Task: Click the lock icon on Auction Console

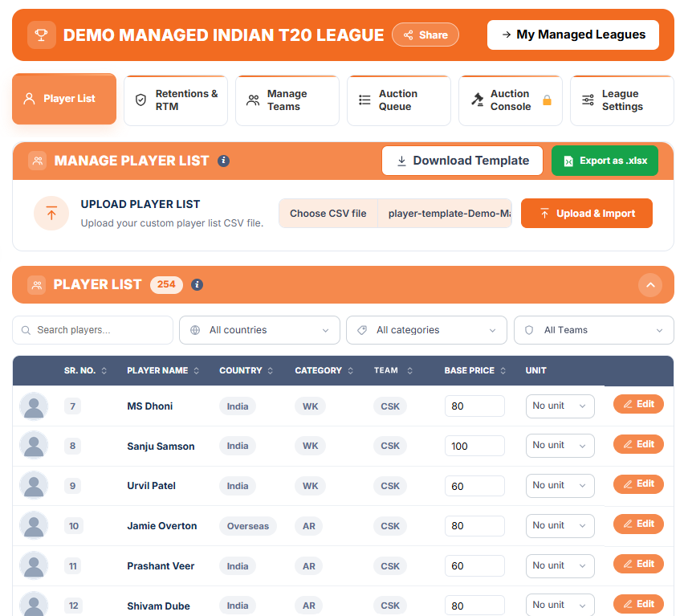Action: click(x=547, y=100)
